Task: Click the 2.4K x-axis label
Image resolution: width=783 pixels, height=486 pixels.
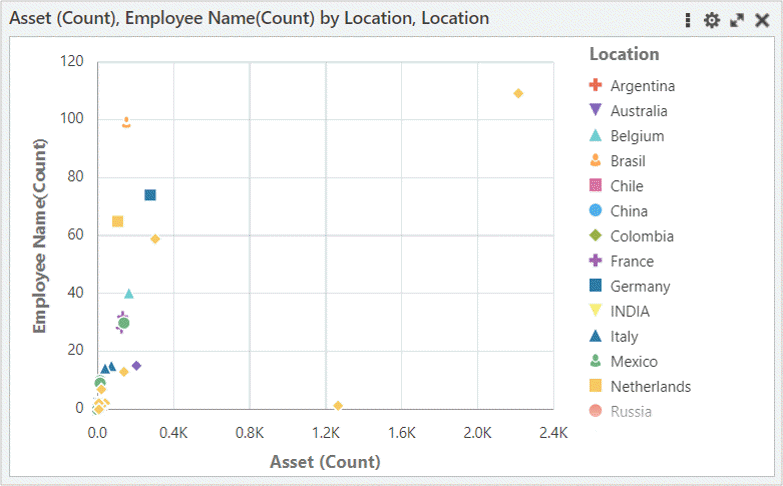Action: click(553, 433)
